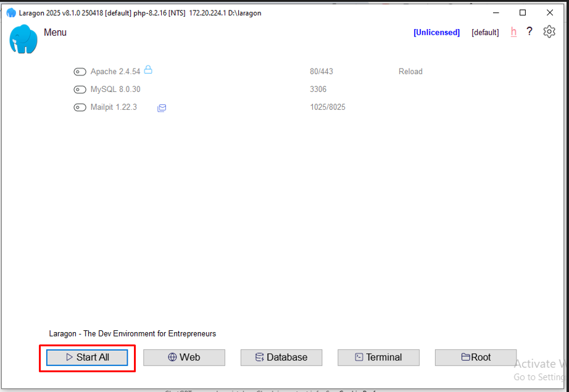Open the settings gear icon
Viewport: 569px width, 392px height.
tap(549, 31)
